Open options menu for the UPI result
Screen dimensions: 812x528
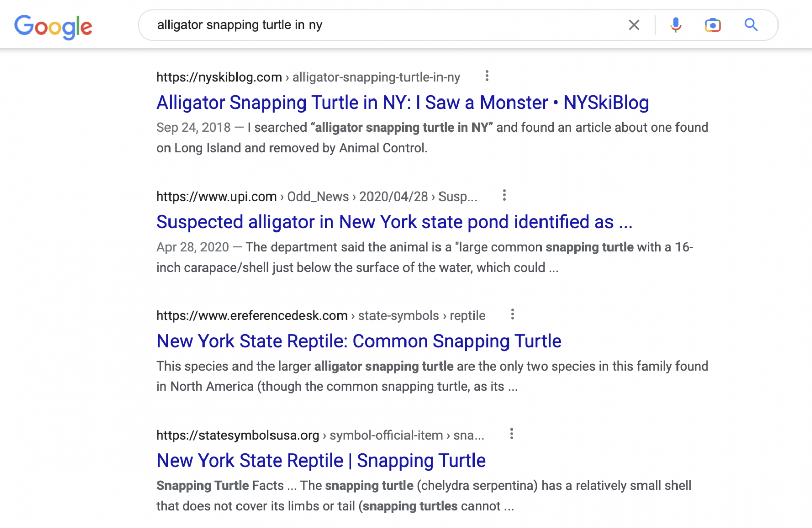[504, 195]
